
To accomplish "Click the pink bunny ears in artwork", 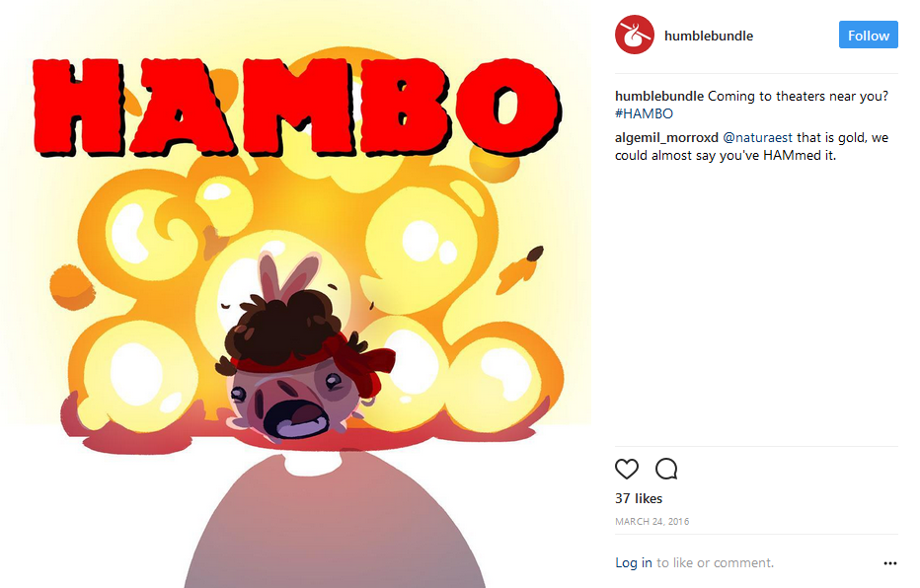I will click(x=286, y=273).
